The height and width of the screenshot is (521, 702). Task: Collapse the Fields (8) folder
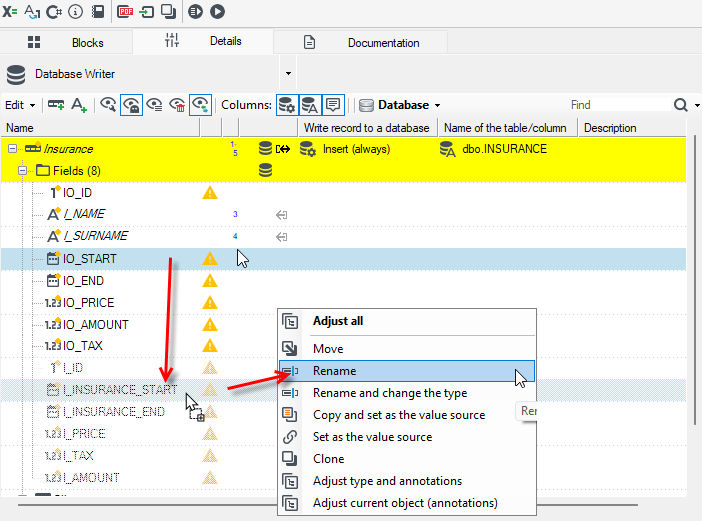tap(22, 171)
